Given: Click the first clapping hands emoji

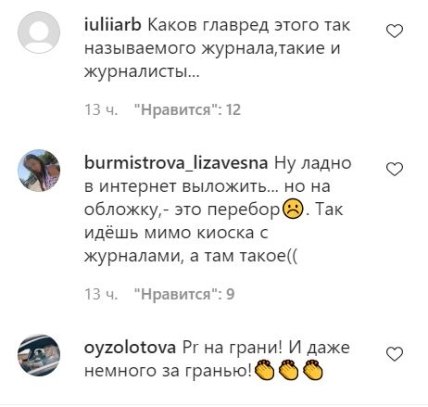Looking at the screenshot, I should pos(264,370).
